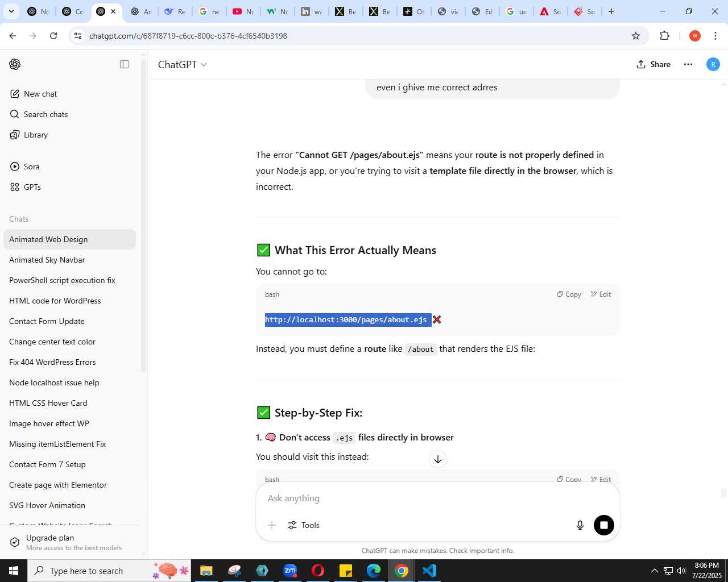
Task: Open Chrome three-dot menu
Action: (715, 36)
